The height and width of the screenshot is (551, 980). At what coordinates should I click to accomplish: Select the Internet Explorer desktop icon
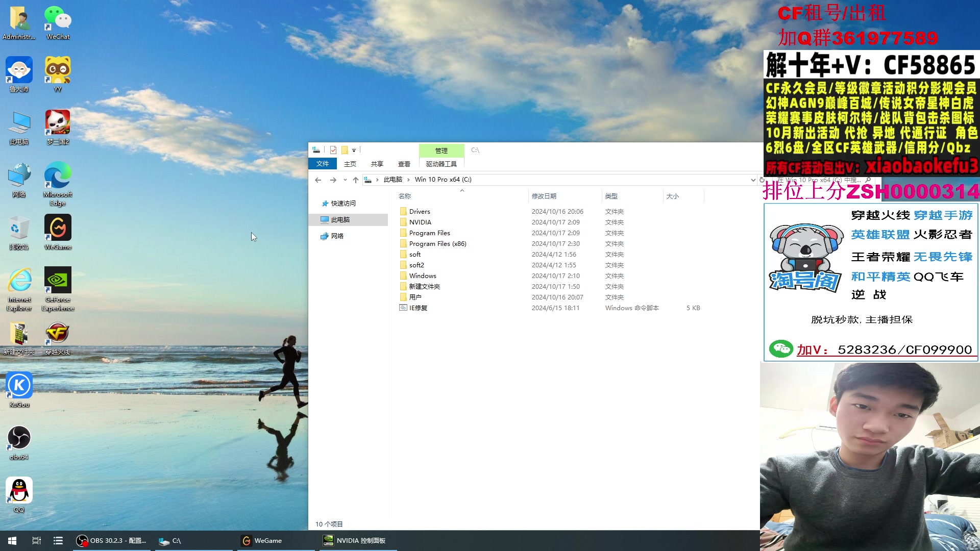19,289
